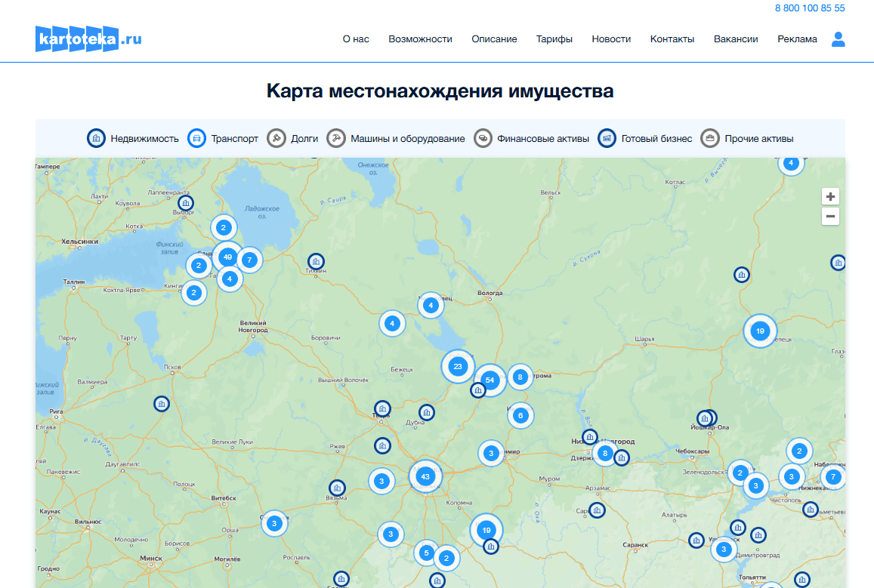Toggle the Недвижимость filter
Image resolution: width=874 pixels, height=588 pixels.
click(134, 138)
